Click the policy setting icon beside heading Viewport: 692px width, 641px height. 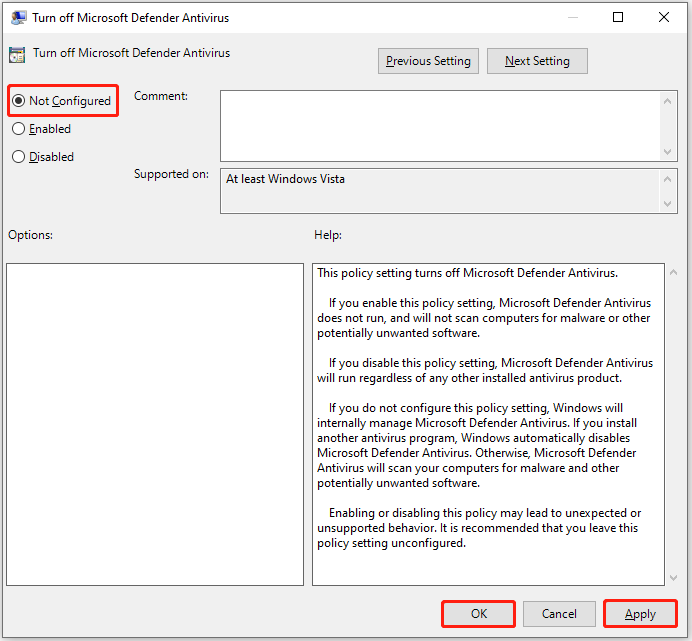click(x=17, y=55)
